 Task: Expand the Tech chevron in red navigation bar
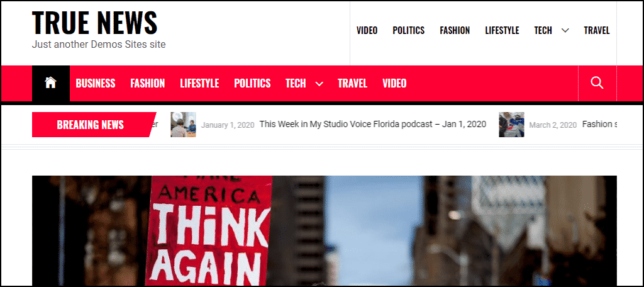(x=319, y=84)
